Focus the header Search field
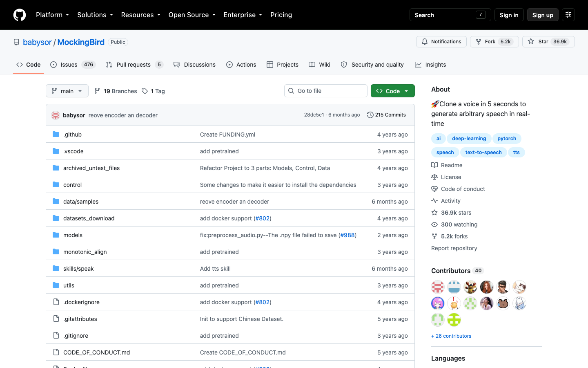Screen dimensions: 588x368 tap(450, 15)
